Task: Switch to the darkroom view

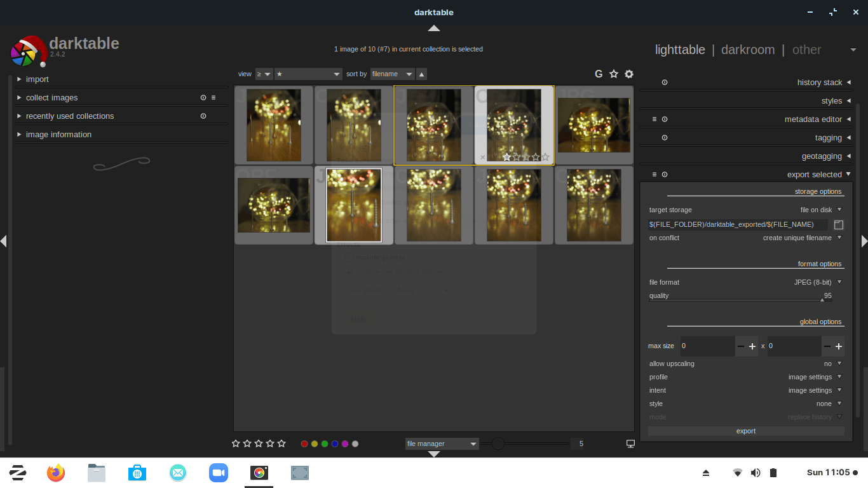Action: (x=748, y=50)
